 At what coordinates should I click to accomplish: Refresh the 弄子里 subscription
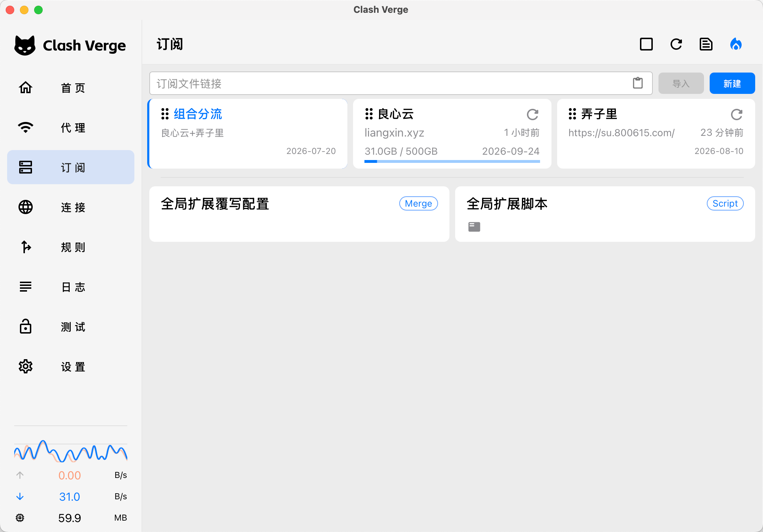(737, 115)
